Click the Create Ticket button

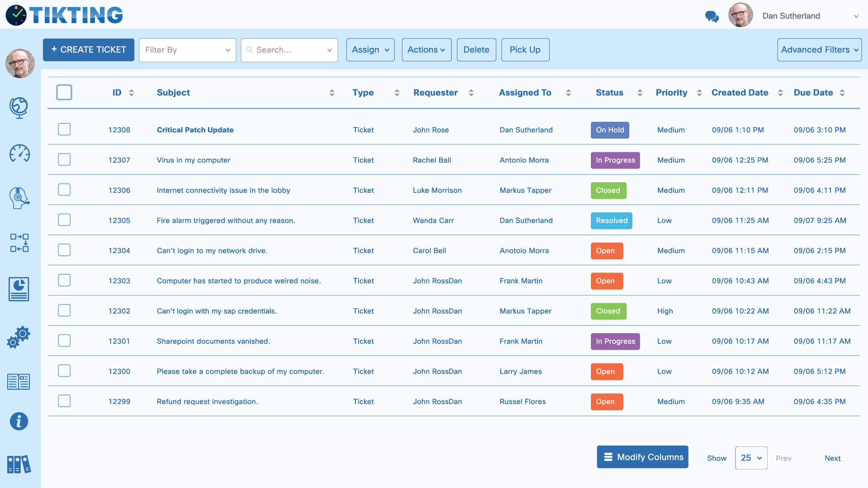tap(88, 50)
